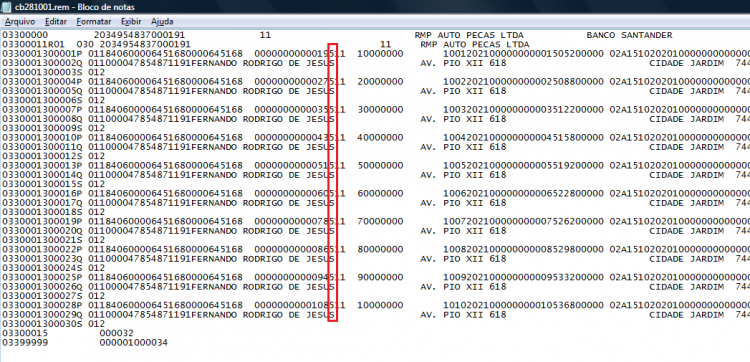Click the segment code 0330001300004P
The image size is (750, 362).
(x=43, y=82)
